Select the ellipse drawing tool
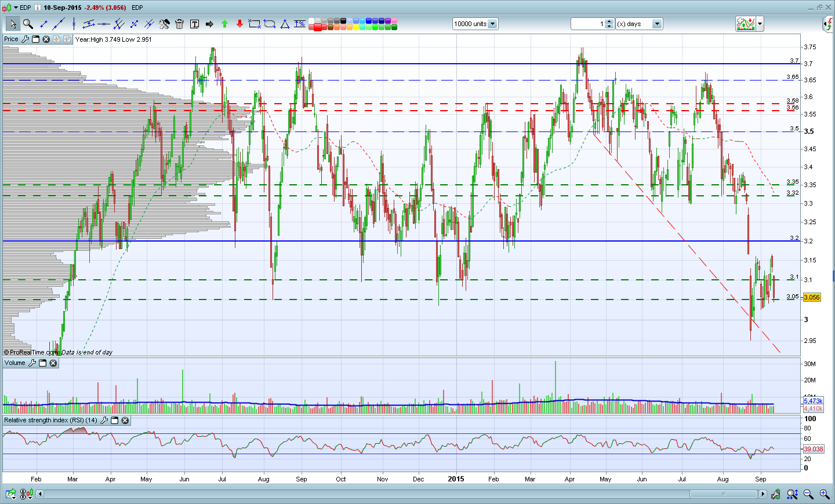 pyautogui.click(x=270, y=24)
